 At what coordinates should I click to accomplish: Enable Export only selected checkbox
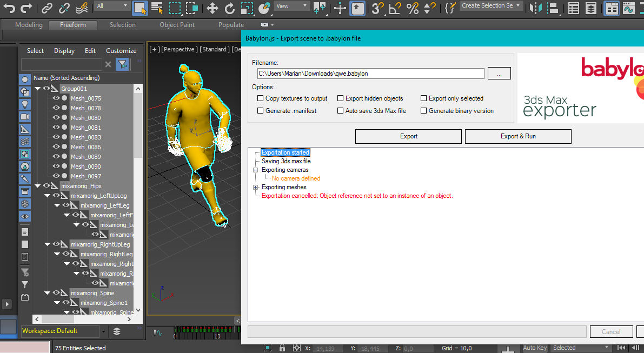424,98
